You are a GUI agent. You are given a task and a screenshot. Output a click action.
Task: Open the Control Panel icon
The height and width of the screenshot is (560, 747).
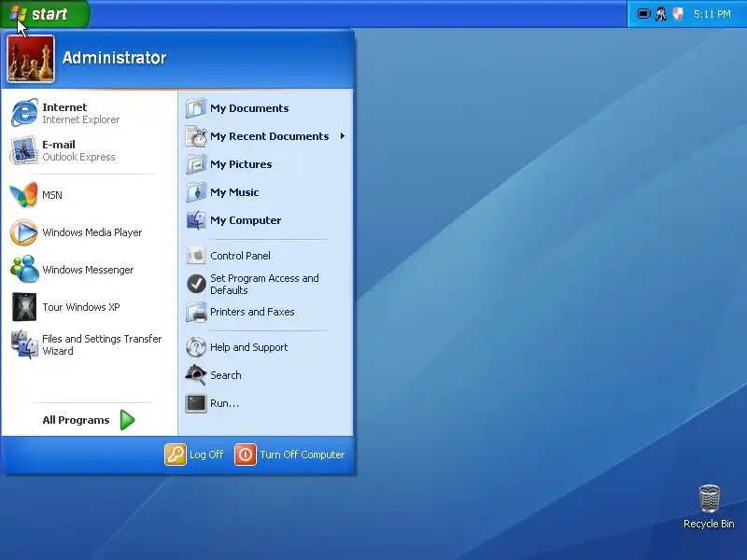[x=196, y=256]
